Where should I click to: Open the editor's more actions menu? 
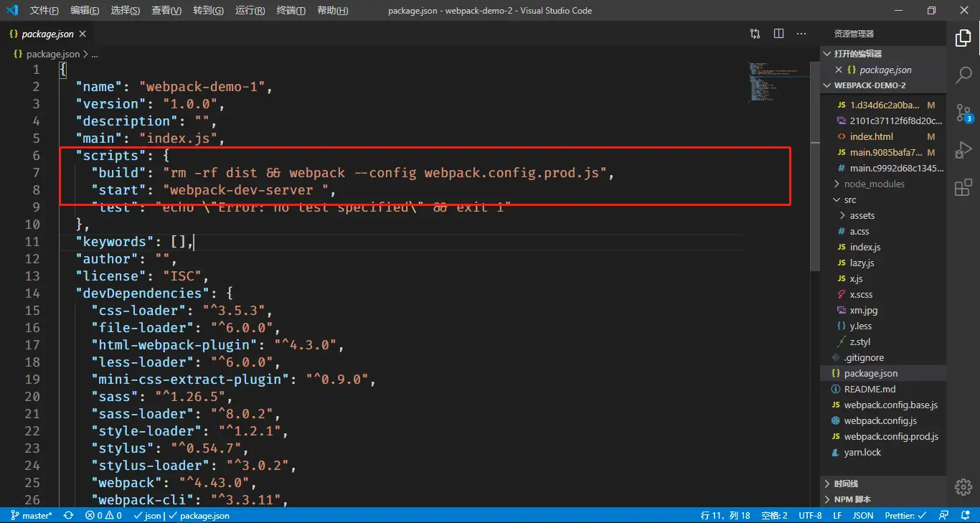[x=802, y=34]
